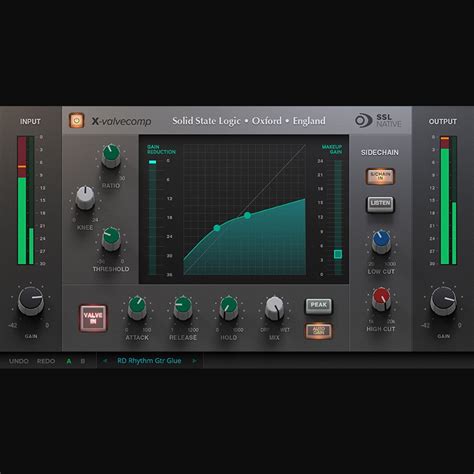Click the lower threshold node on the curve
The height and width of the screenshot is (474, 474).
[x=217, y=228]
